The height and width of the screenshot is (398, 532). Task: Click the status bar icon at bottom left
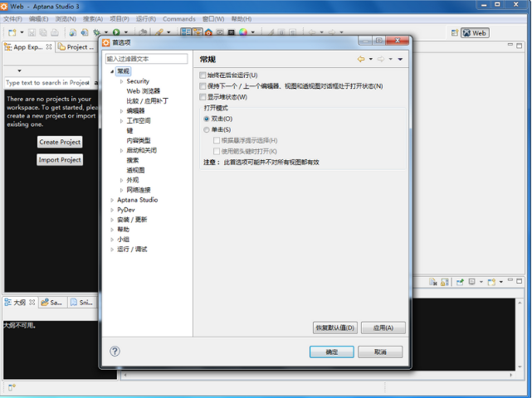point(12,387)
